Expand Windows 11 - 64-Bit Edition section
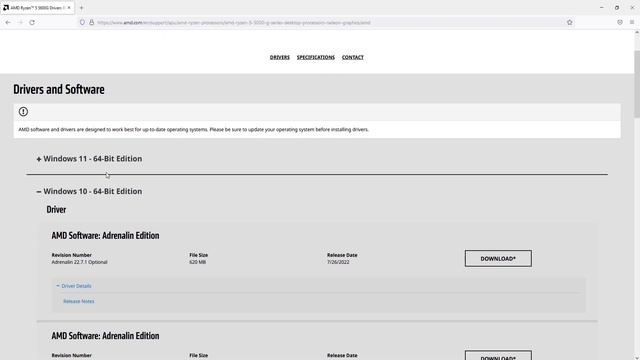Screen dimensions: 640x360 pos(89,159)
